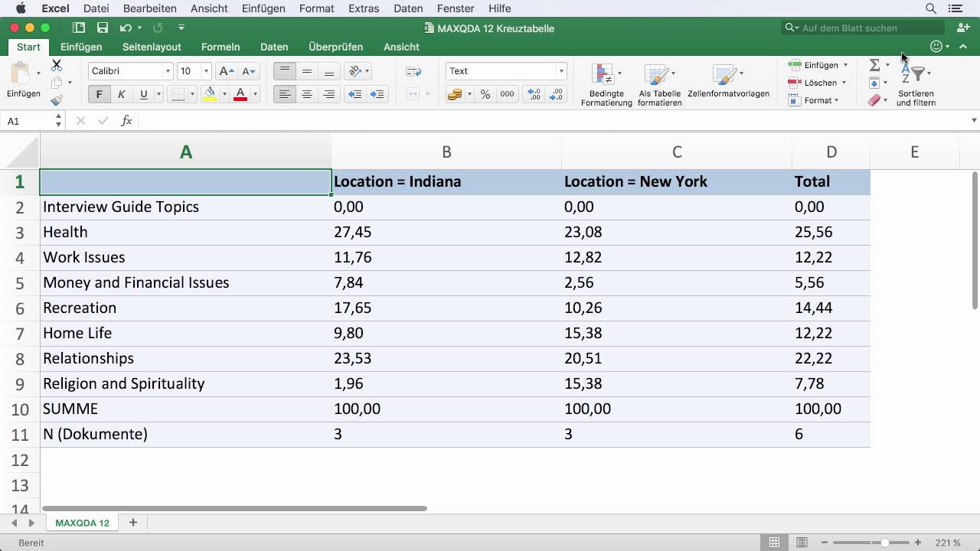Click the Format Painter brush icon
Image resolution: width=980 pixels, height=551 pixels.
click(57, 100)
